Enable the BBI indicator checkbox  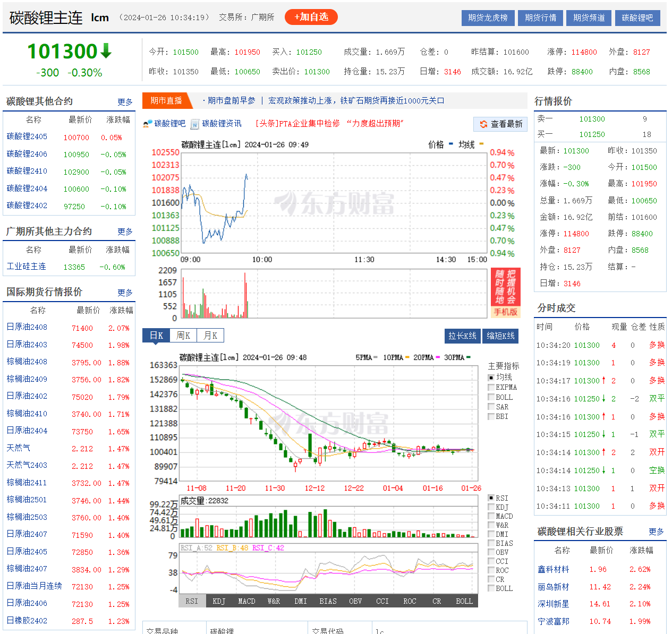(x=491, y=416)
